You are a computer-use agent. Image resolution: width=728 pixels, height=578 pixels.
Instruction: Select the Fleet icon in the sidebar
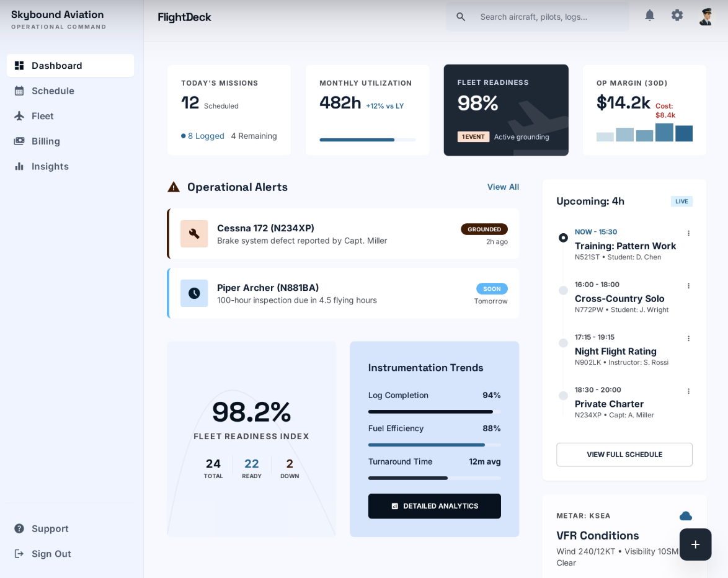pos(19,116)
